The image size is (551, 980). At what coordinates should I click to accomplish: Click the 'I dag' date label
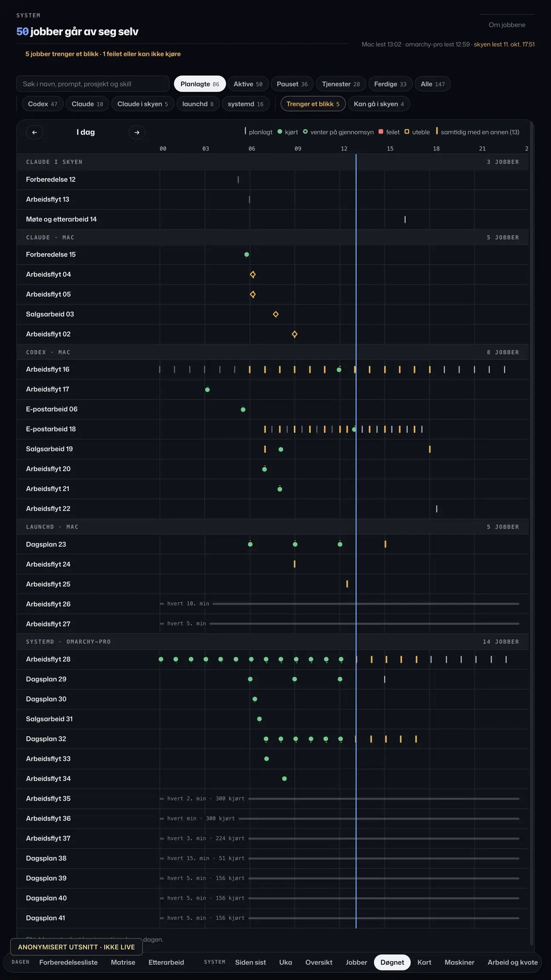click(x=85, y=132)
